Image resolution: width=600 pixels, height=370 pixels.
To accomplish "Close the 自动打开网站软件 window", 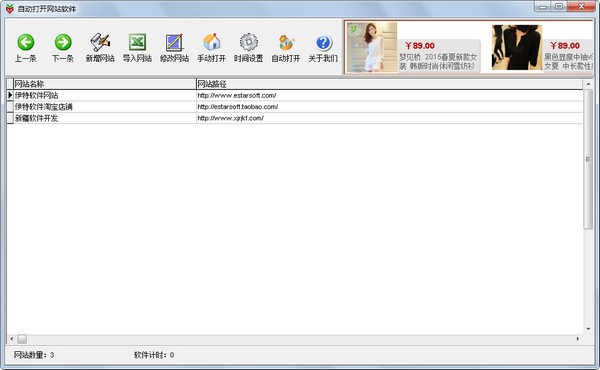I will click(x=581, y=6).
